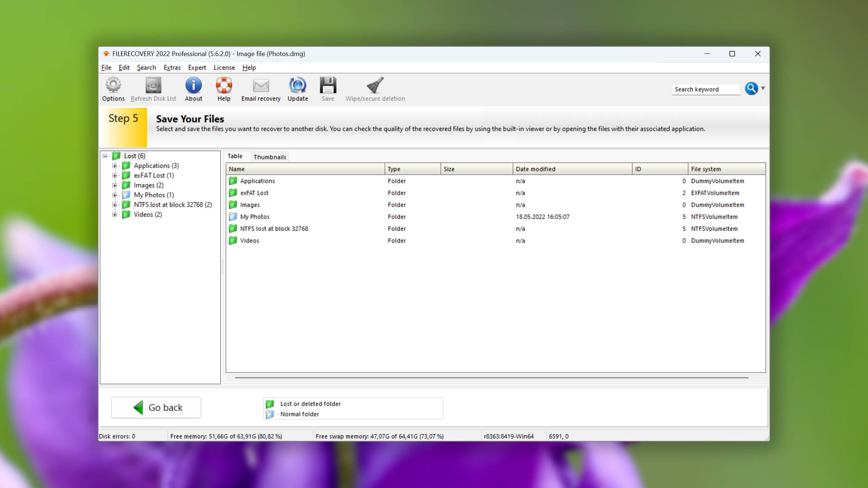This screenshot has height=488, width=868.
Task: Open the Search menu
Action: click(x=146, y=68)
